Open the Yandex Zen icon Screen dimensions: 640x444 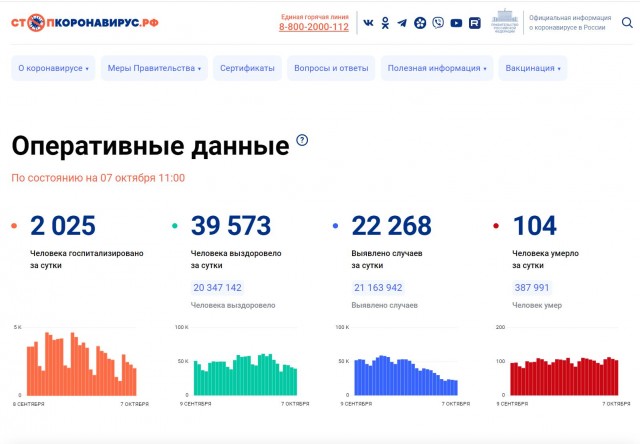point(420,23)
